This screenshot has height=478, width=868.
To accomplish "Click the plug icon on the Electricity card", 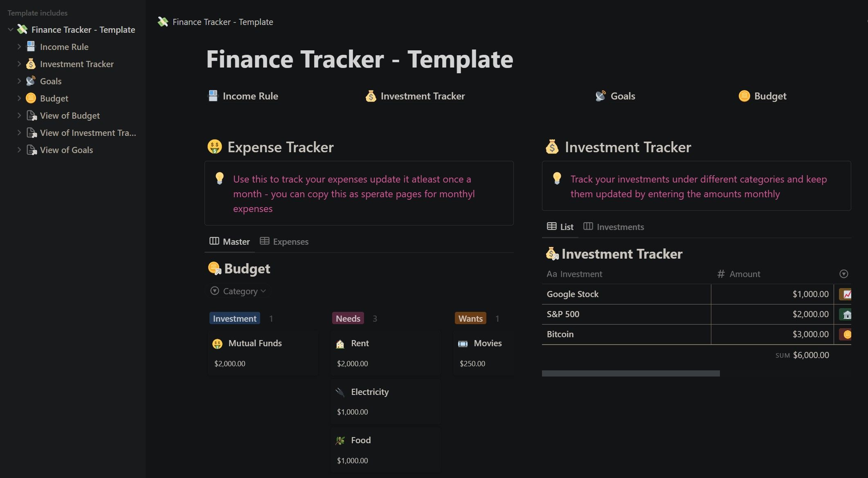I will point(340,392).
